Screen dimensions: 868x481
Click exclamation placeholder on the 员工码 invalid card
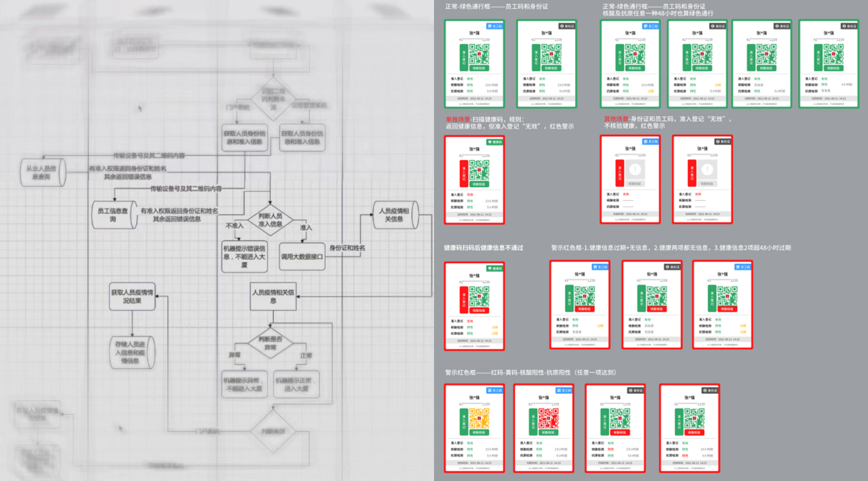(x=635, y=170)
